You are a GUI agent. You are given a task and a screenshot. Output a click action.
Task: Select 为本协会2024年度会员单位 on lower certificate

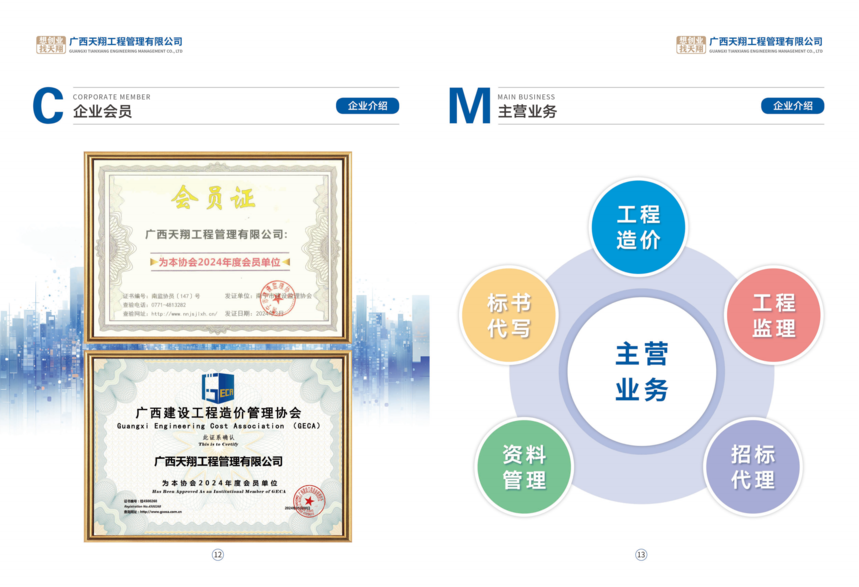(x=219, y=483)
